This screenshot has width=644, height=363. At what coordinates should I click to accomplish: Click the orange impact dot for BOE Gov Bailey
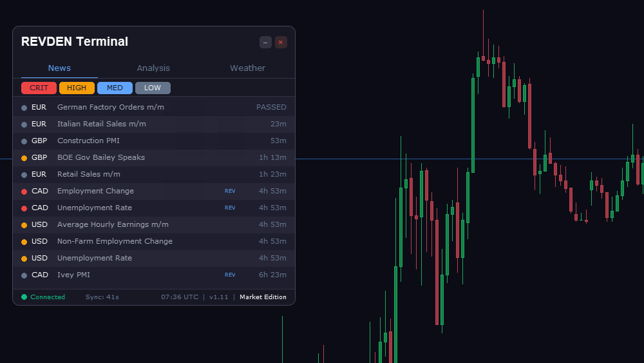coord(24,158)
